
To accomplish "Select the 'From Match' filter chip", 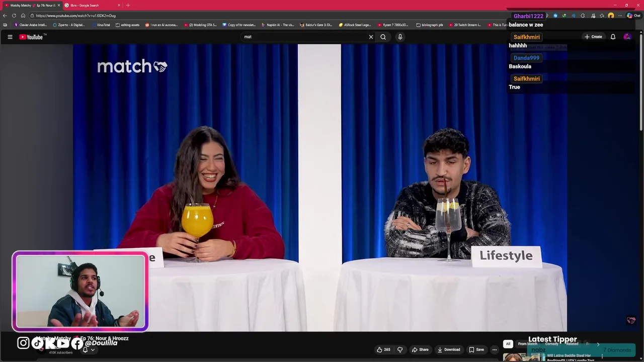I will [x=528, y=344].
